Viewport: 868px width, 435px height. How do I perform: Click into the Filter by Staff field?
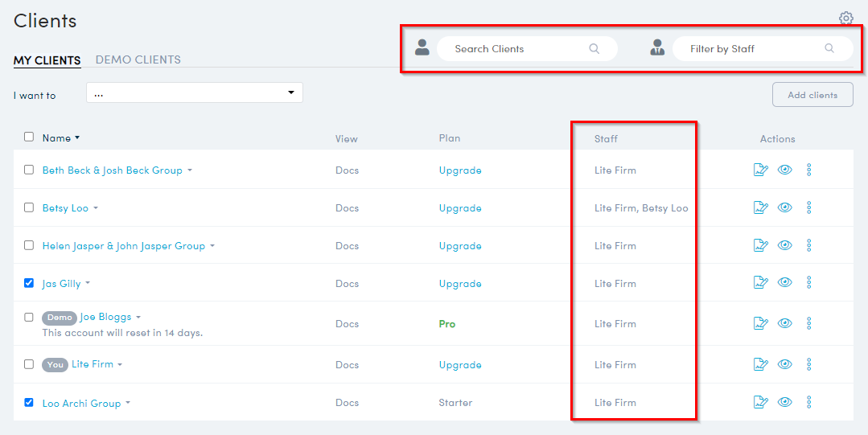[x=754, y=49]
